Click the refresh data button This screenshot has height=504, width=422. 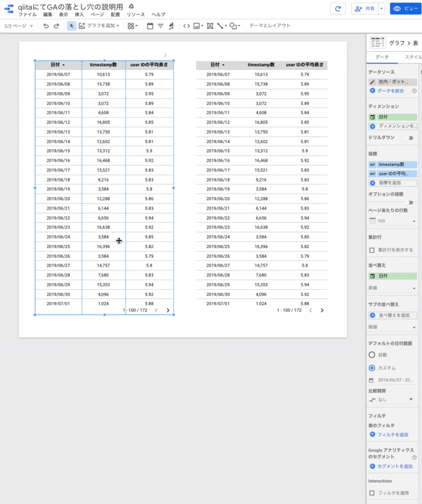point(338,9)
